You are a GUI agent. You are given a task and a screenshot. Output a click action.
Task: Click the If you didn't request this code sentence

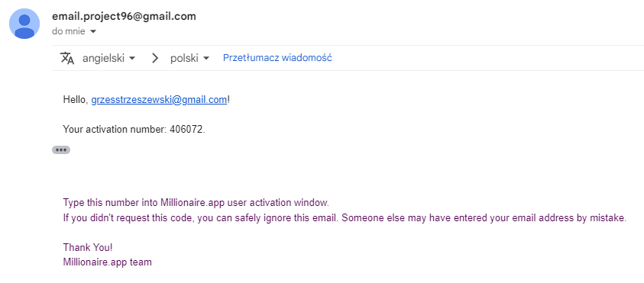click(345, 218)
